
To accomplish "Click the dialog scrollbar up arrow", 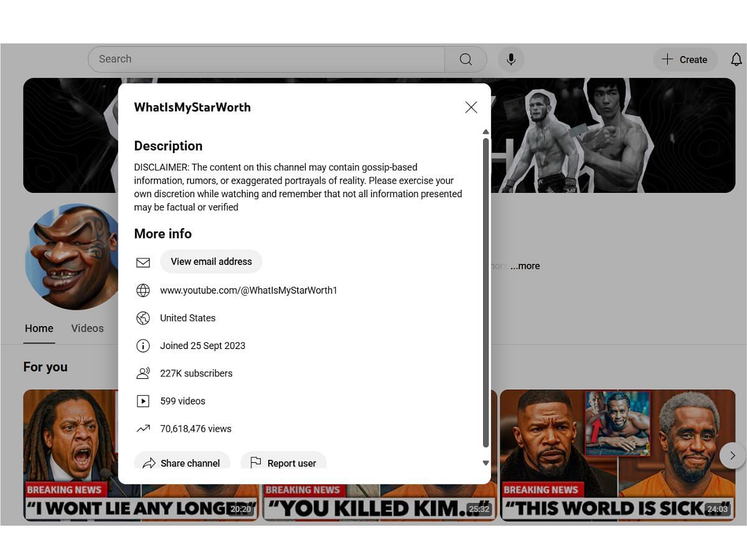I will point(486,132).
